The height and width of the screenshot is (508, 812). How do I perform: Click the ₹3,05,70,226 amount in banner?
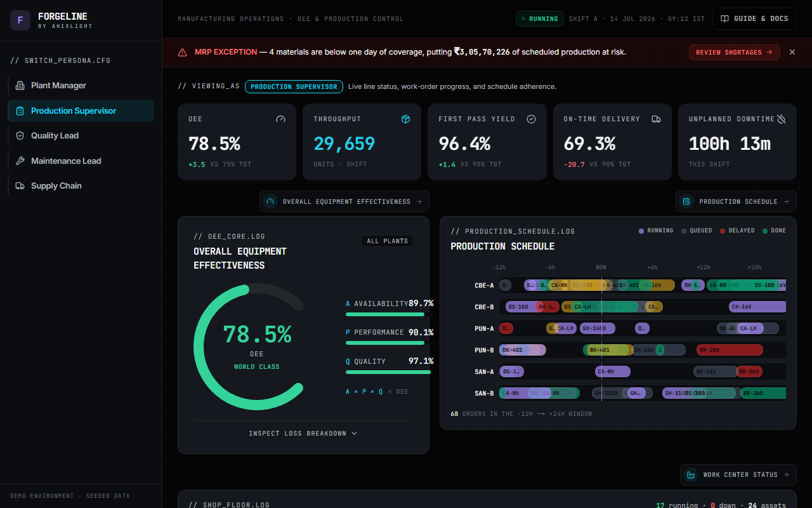[x=481, y=52]
